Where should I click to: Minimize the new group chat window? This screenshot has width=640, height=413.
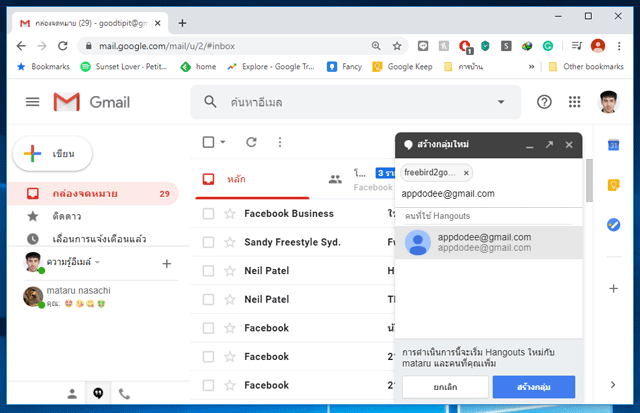coord(530,146)
